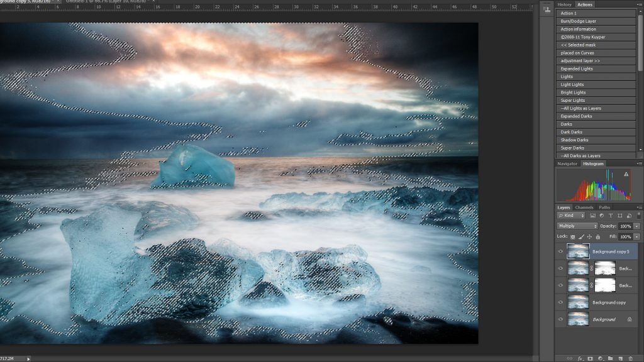Enable the pixel layer filter icon

[592, 216]
